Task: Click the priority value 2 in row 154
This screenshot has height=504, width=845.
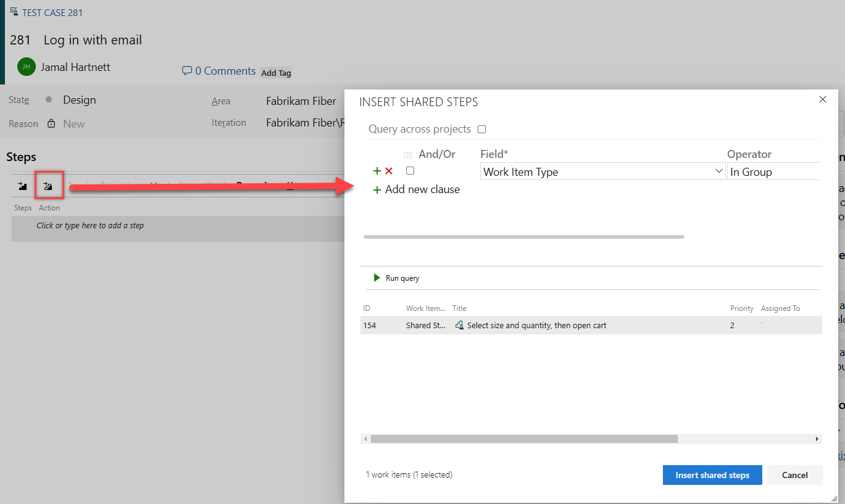Action: tap(733, 325)
